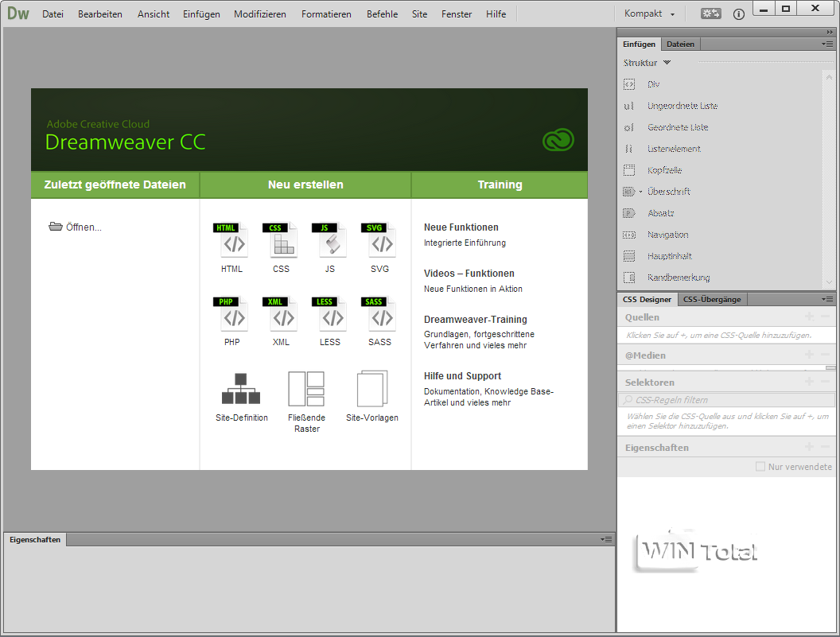Click the CSS new file icon
840x637 pixels.
[x=281, y=241]
